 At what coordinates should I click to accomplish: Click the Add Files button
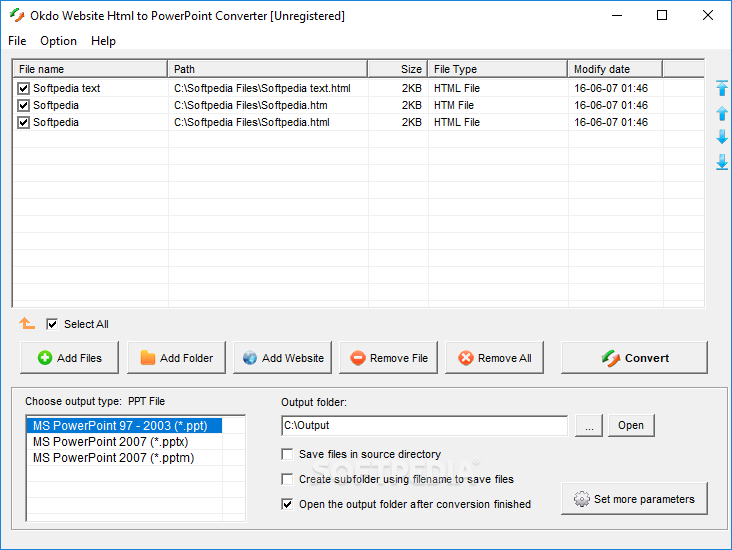70,358
